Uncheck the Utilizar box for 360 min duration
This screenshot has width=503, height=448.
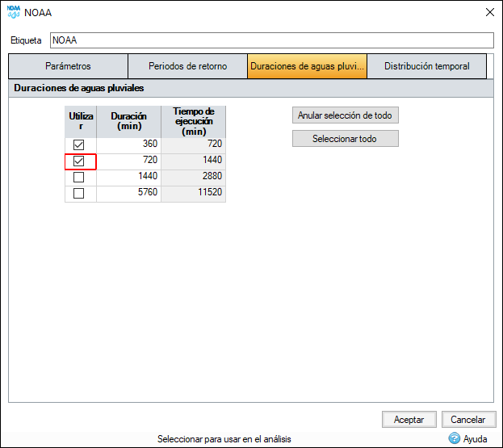click(78, 145)
